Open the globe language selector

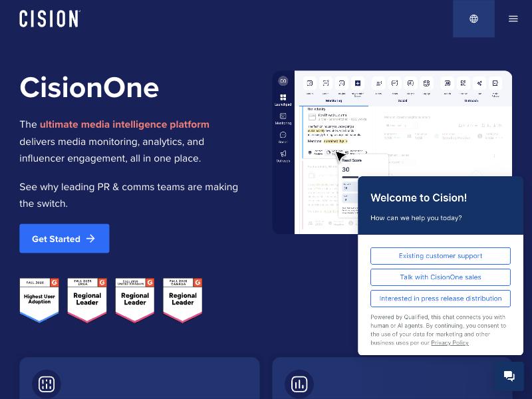coord(473,19)
